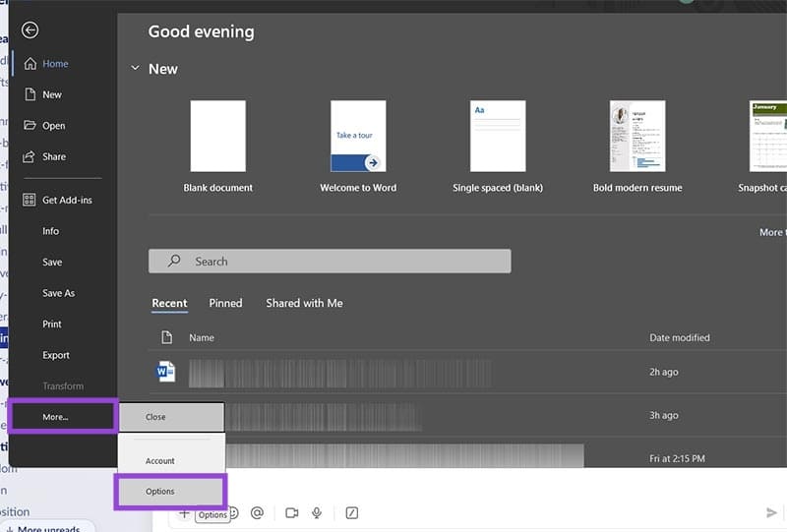Click the video camera icon
The height and width of the screenshot is (532, 787).
[291, 513]
